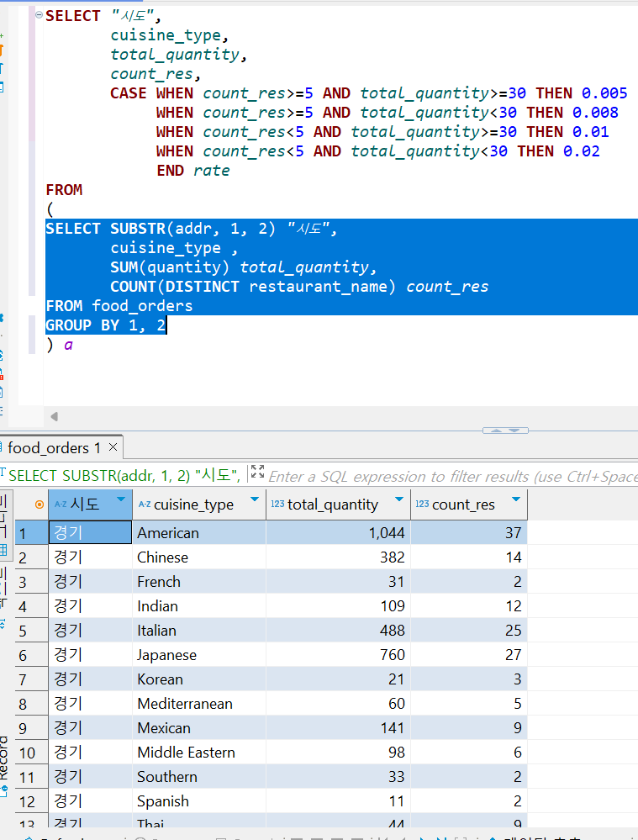Select row number 1 header
This screenshot has height=840, width=638.
[31, 533]
